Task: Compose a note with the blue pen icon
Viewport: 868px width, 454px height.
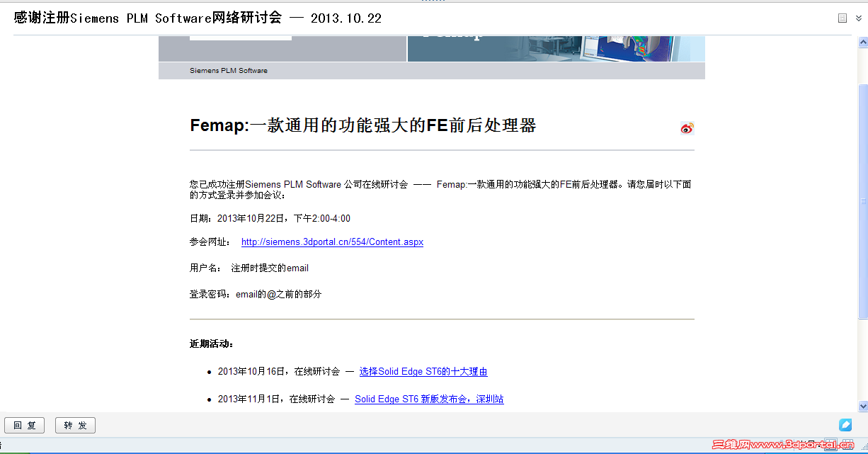Action: pos(845,425)
